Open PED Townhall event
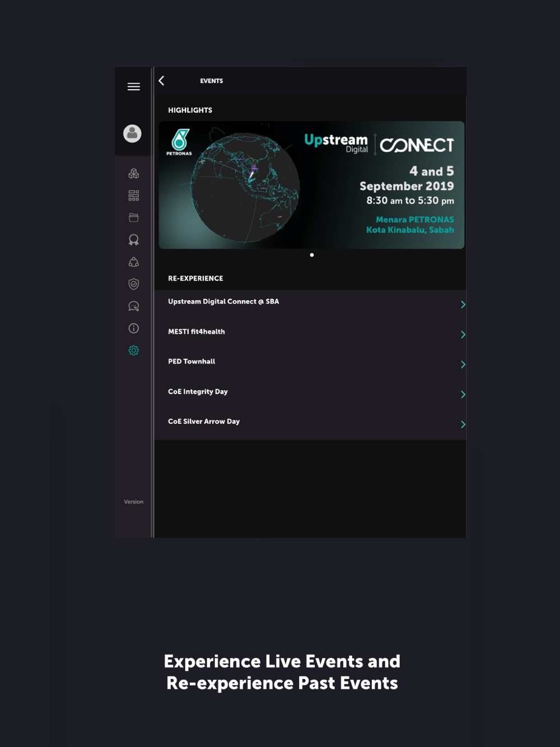 (310, 365)
